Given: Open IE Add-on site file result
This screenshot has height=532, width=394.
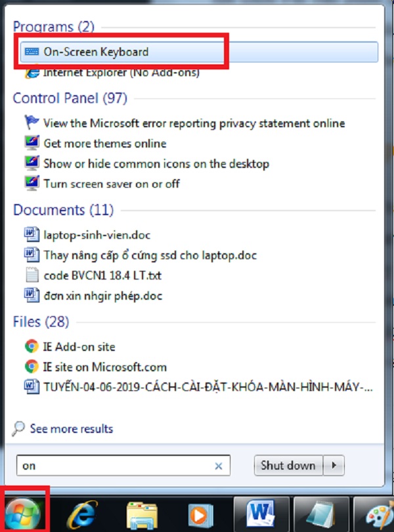Looking at the screenshot, I should (x=79, y=346).
